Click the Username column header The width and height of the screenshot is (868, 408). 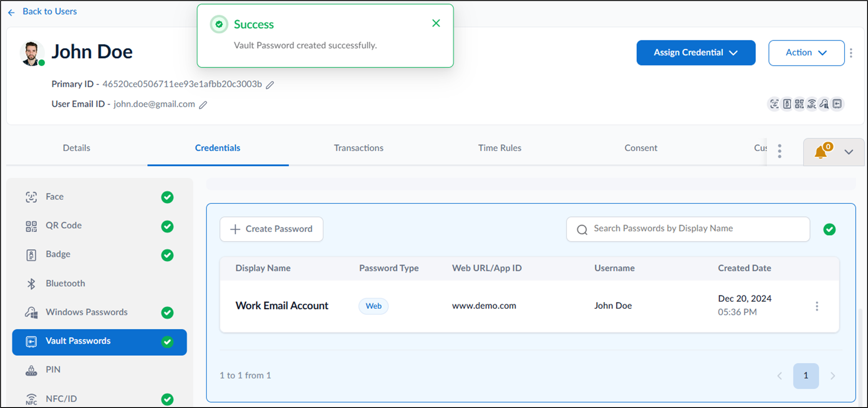pos(615,268)
